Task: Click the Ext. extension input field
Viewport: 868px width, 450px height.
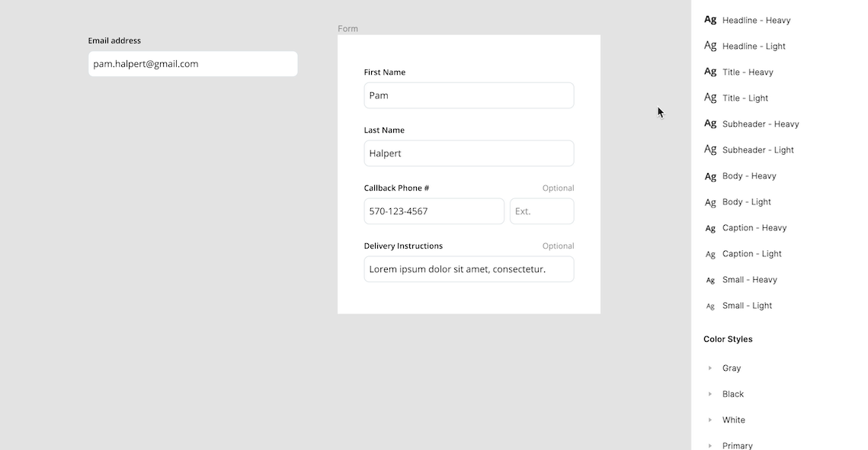Action: point(542,211)
